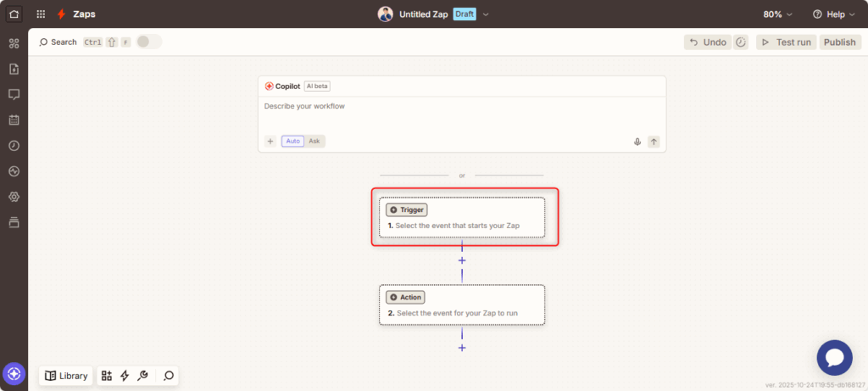
Task: Click the settings gear icon in sidebar
Action: [x=14, y=197]
